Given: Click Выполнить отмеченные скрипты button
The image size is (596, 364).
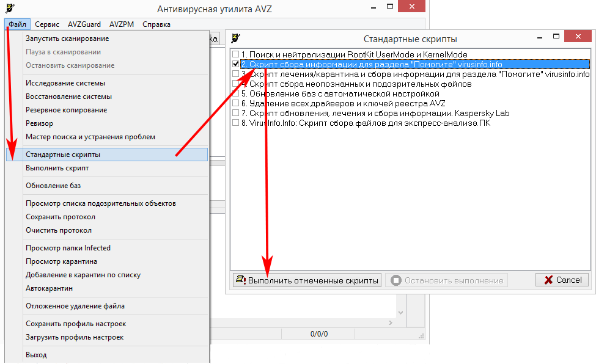Looking at the screenshot, I should [x=307, y=280].
